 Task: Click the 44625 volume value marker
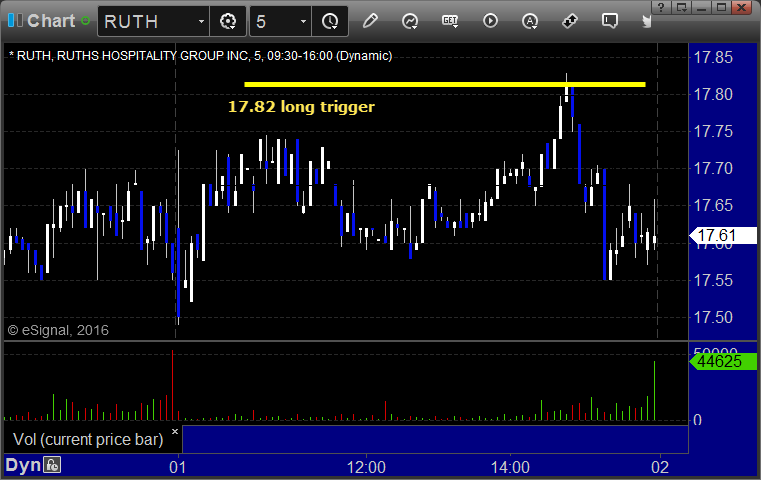coord(723,362)
